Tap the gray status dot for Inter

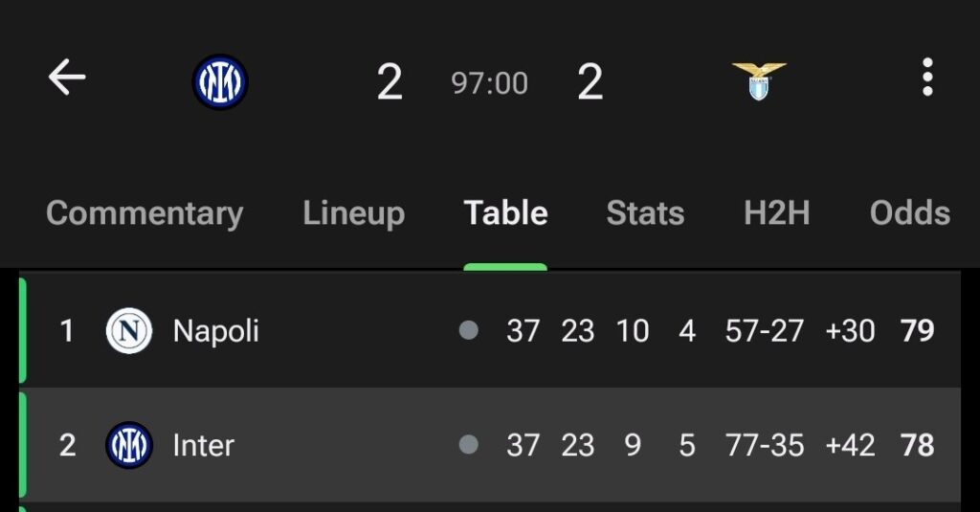(469, 444)
